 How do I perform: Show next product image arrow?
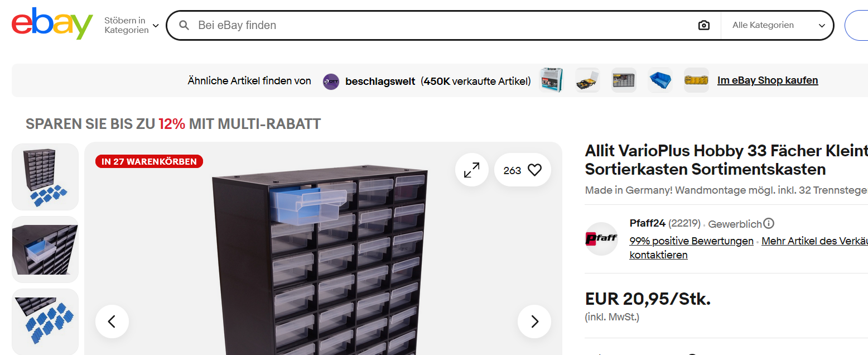(534, 322)
